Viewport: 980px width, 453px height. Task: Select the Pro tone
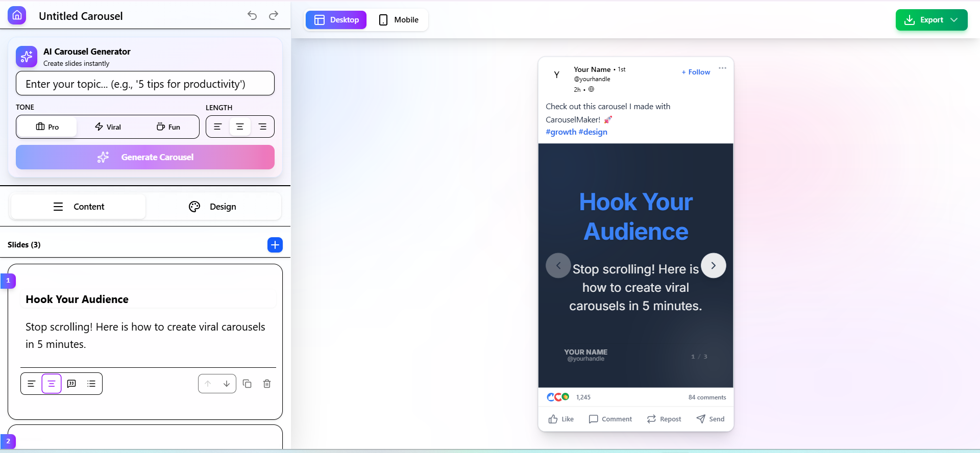[x=47, y=127]
